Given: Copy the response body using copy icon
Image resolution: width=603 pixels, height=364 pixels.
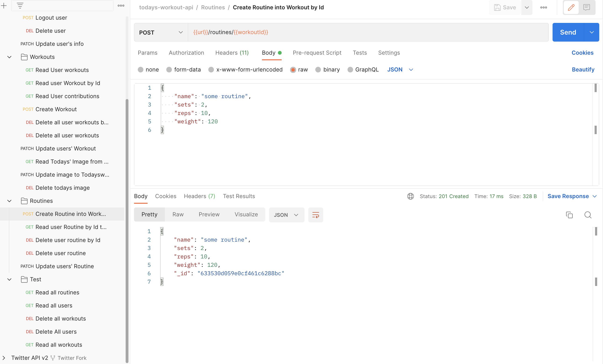Looking at the screenshot, I should coord(569,215).
